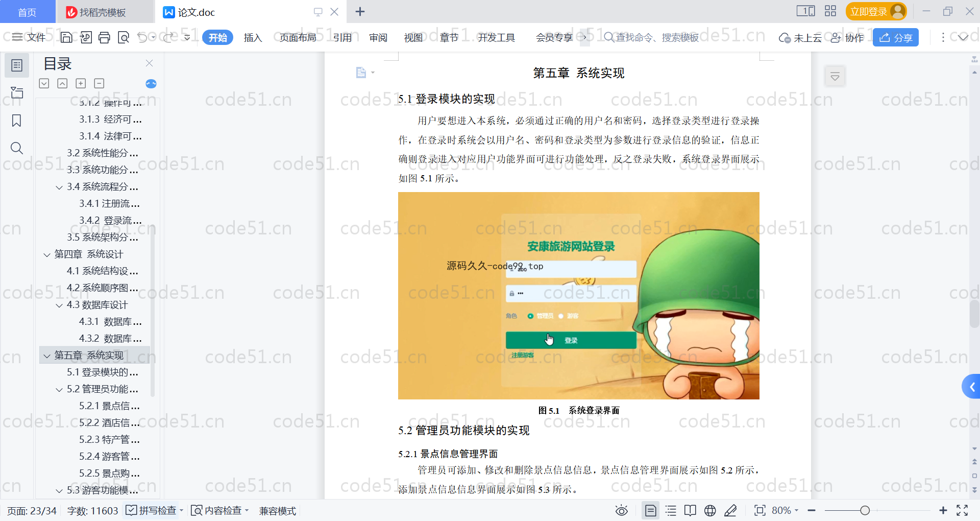Viewport: 980px width, 521px height.
Task: Collapse the 第五章 系统实现 outline node
Action: click(47, 356)
